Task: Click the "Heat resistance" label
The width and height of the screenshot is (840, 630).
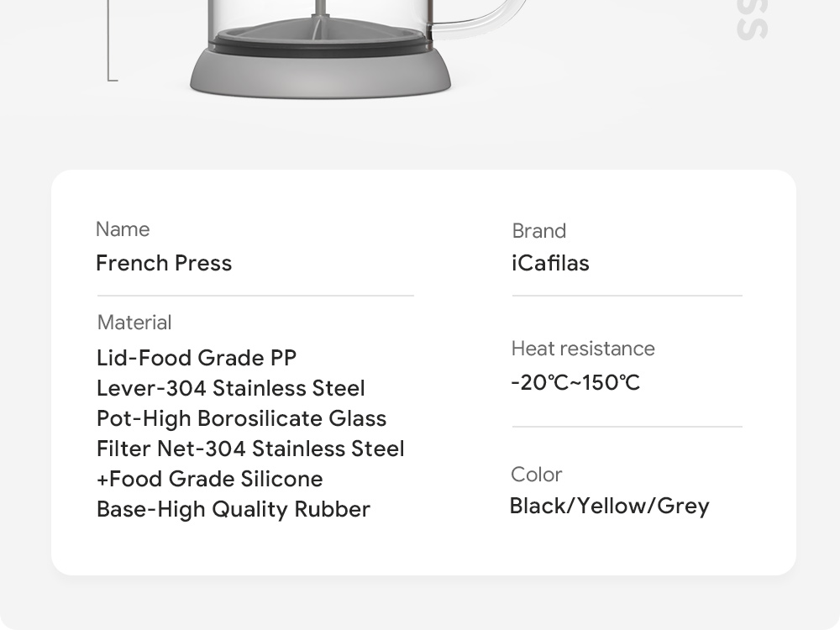Action: pos(583,349)
